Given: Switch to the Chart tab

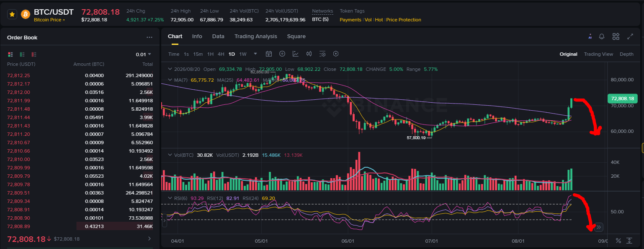Looking at the screenshot, I should click(175, 36).
